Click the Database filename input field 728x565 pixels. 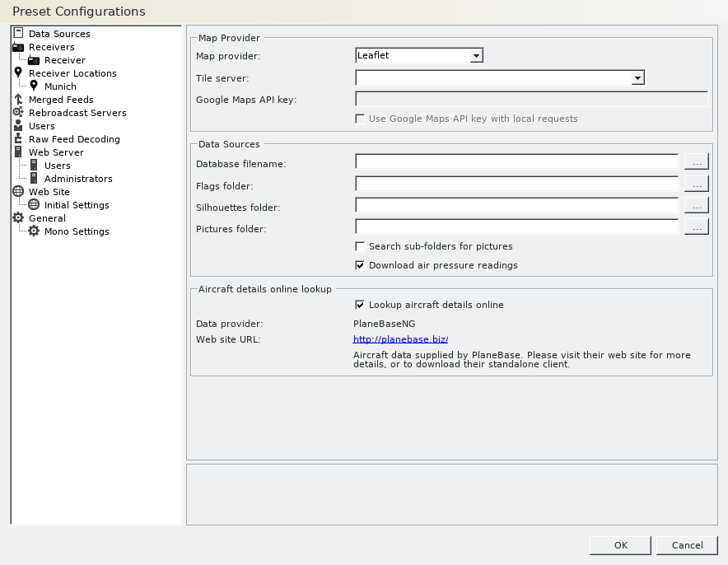tap(516, 161)
